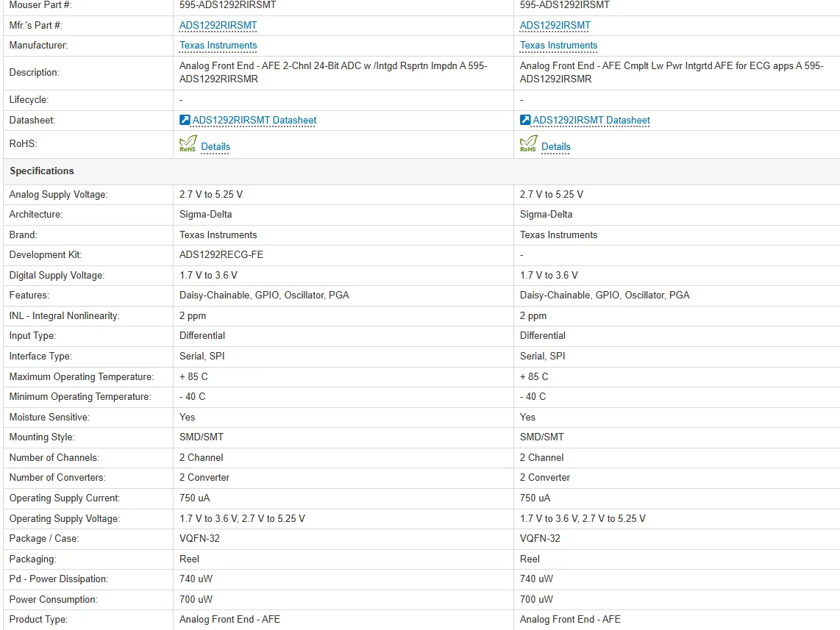Click second column 1.7 V to 3.6 V digital supply value
The height and width of the screenshot is (630, 840).
tap(549, 276)
